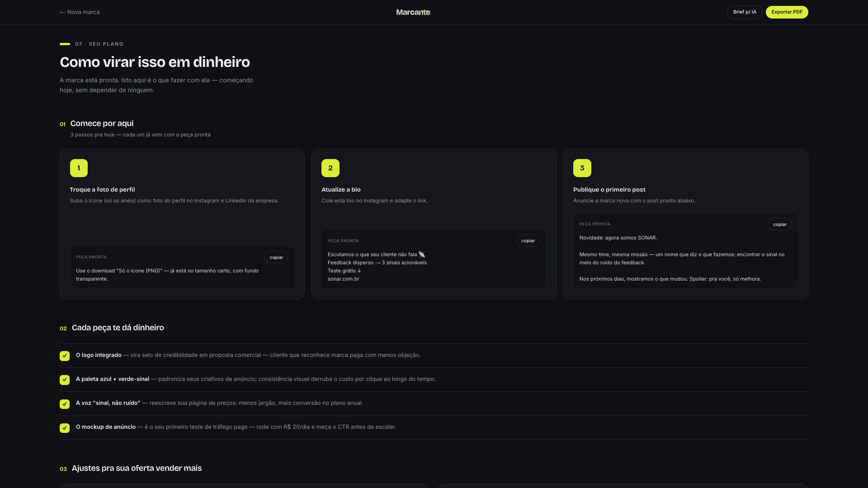
Task: Copy the first post announcement text
Action: pos(780,224)
